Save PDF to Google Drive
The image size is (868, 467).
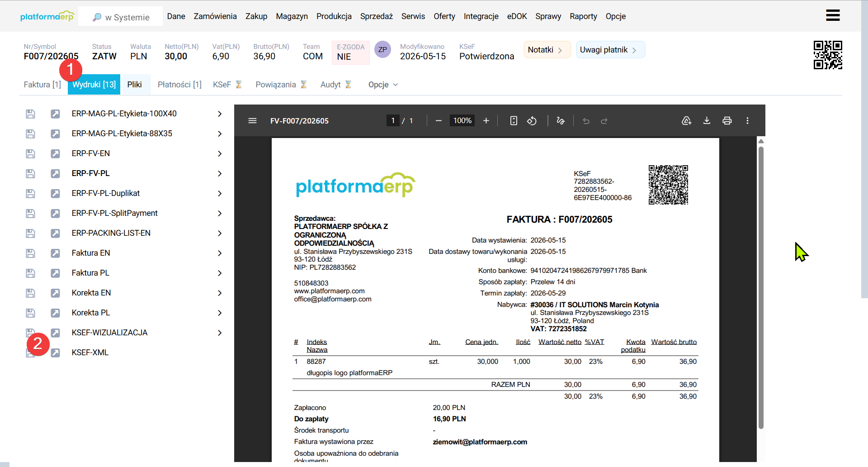pos(686,121)
